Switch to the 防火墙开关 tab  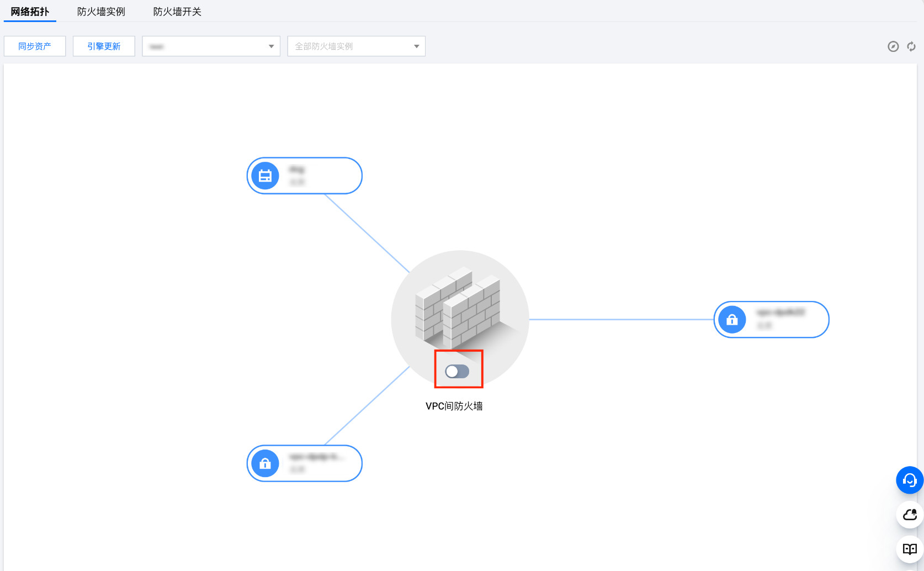[177, 12]
